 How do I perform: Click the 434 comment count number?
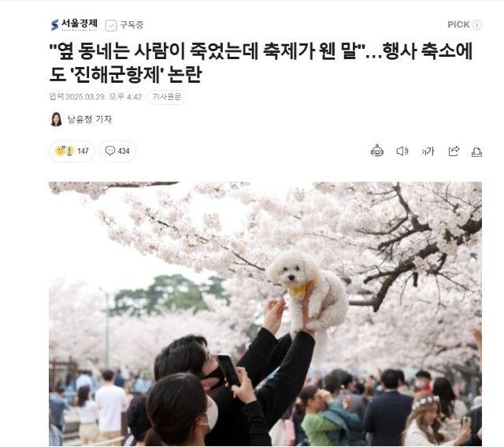pos(124,151)
